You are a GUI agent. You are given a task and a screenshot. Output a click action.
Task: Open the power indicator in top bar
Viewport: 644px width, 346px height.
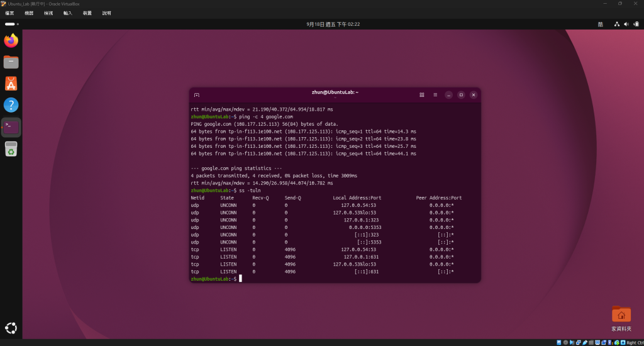(636, 25)
